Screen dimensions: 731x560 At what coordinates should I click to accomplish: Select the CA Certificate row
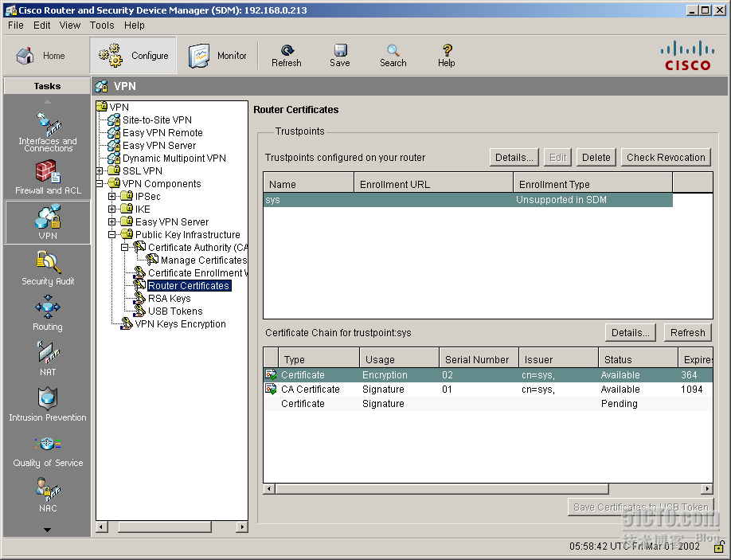[x=488, y=390]
